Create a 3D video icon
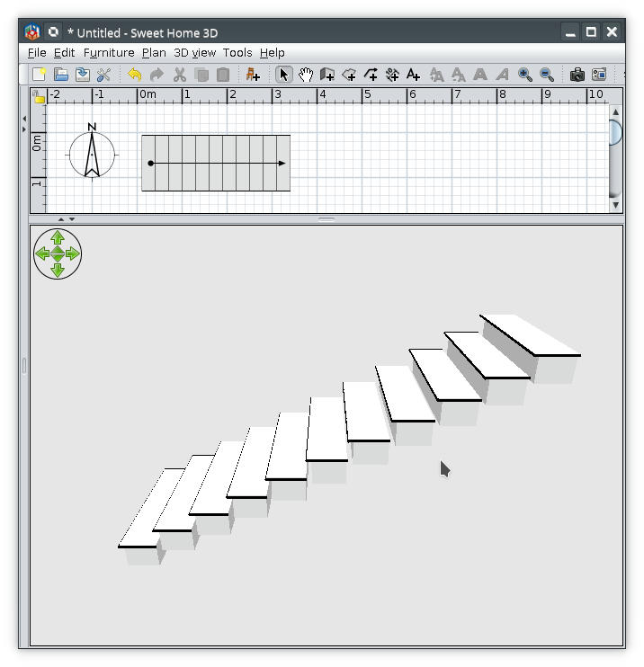This screenshot has width=644, height=667. [599, 75]
